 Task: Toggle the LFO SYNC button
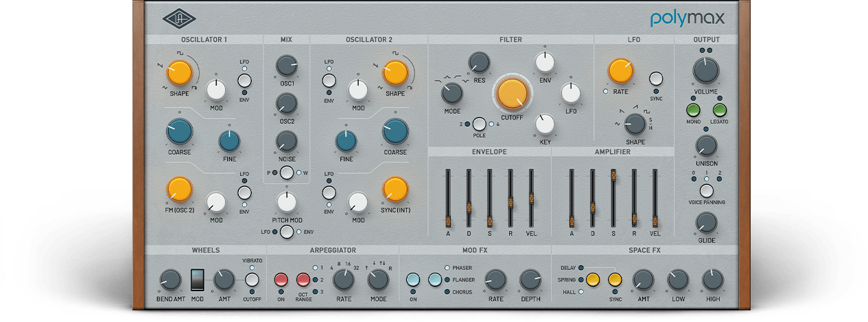(x=656, y=78)
